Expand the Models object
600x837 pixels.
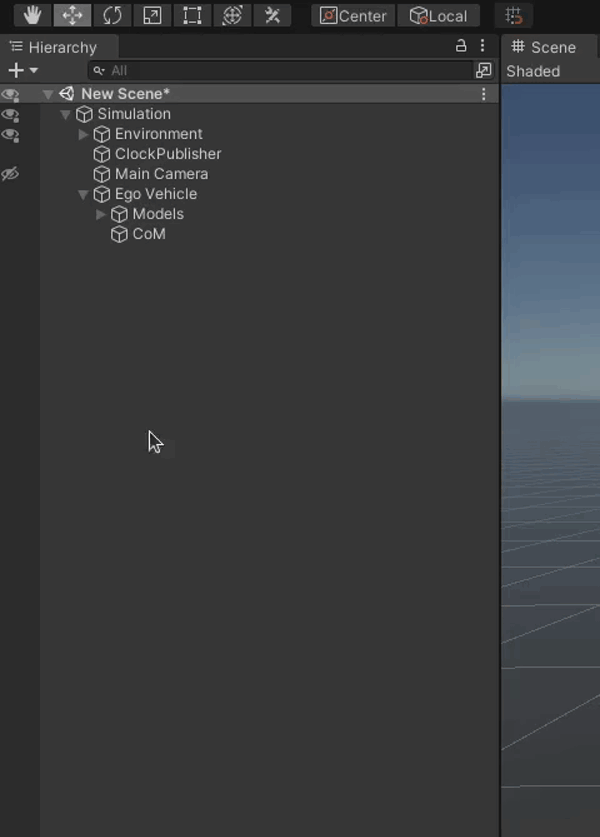(x=100, y=214)
